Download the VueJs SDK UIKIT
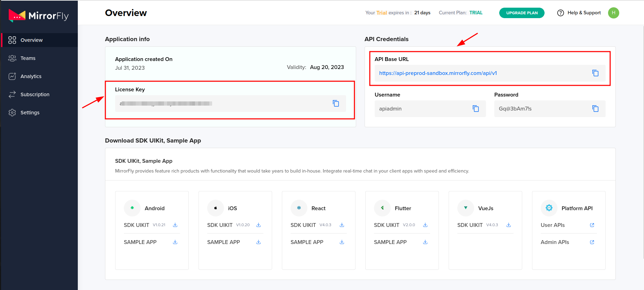The width and height of the screenshot is (644, 290). point(509,225)
